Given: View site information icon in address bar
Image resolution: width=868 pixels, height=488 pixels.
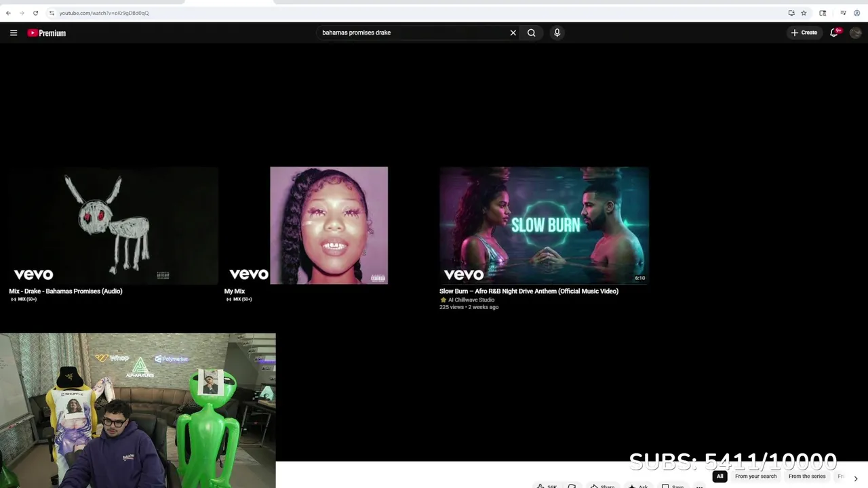Looking at the screenshot, I should coord(52,13).
